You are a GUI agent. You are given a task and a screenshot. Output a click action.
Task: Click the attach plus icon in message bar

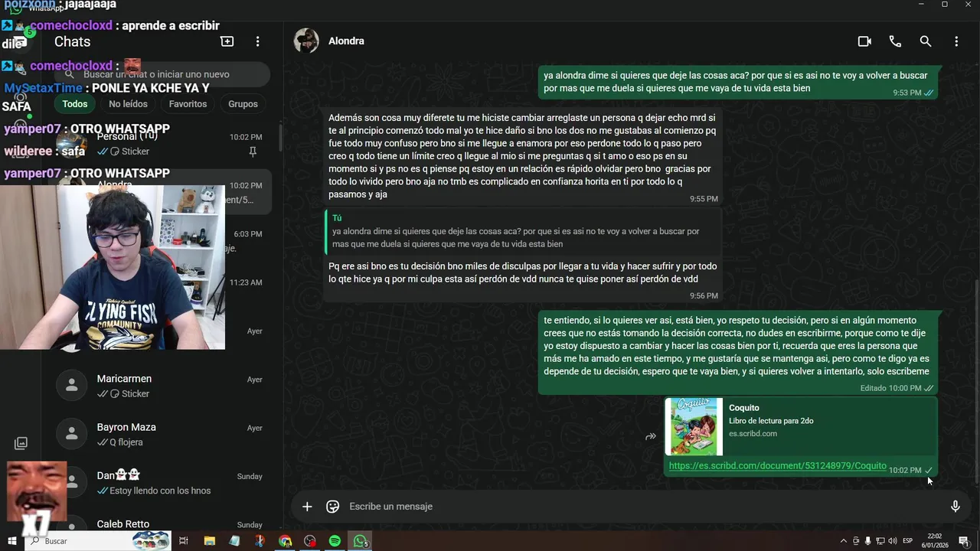307,507
